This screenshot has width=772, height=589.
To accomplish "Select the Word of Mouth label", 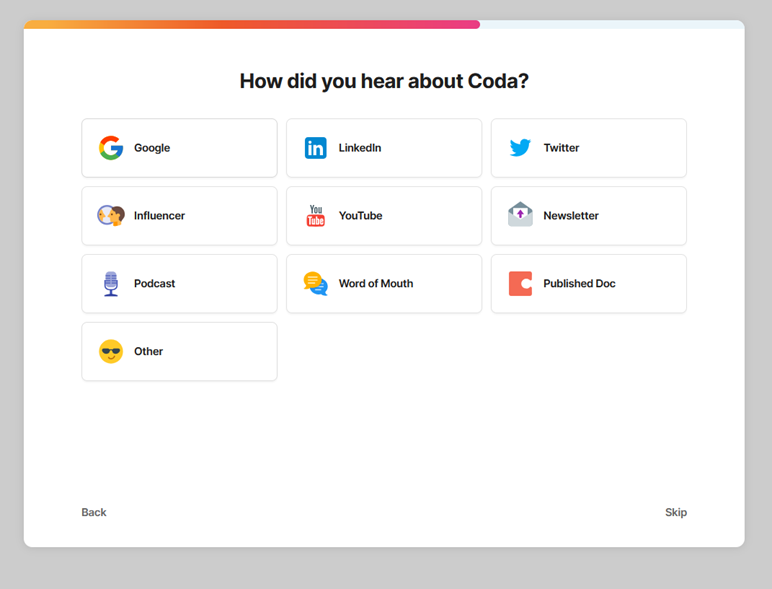I will 376,284.
